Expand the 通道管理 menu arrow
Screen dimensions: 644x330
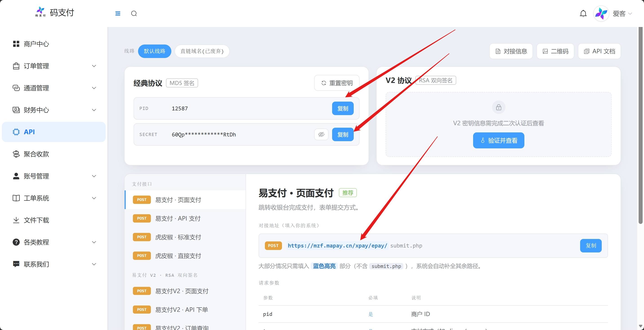click(x=94, y=88)
